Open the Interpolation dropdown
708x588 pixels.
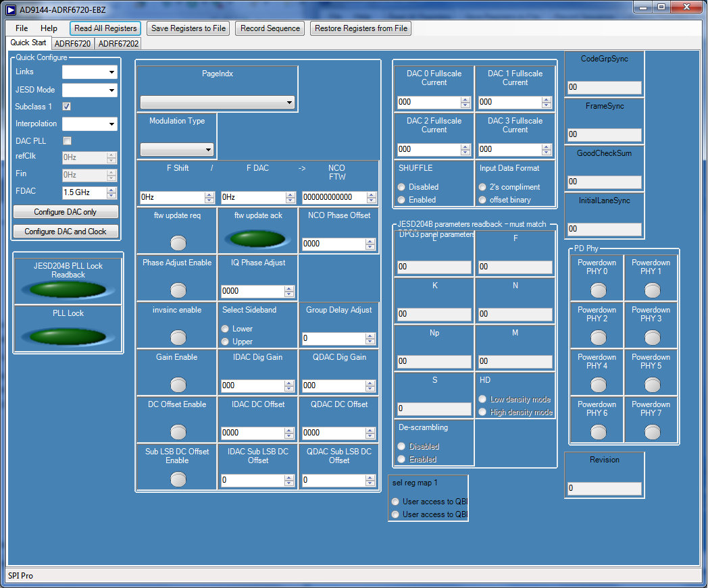[89, 124]
